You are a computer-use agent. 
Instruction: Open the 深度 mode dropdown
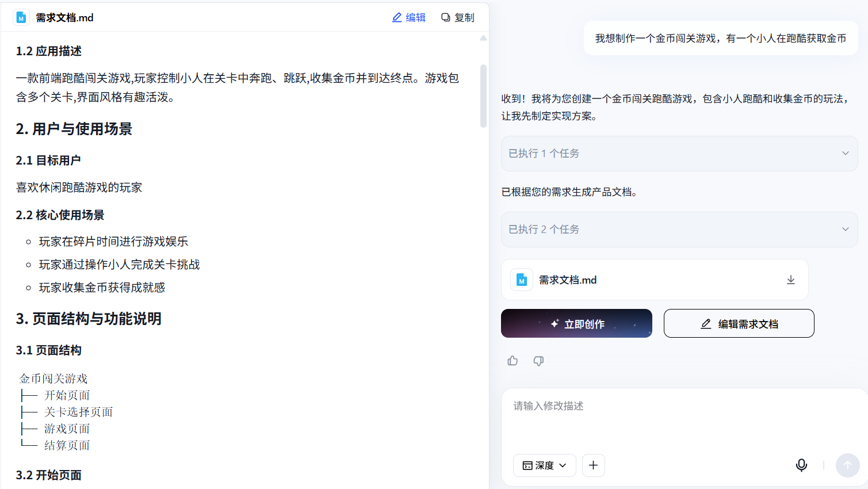click(x=544, y=465)
